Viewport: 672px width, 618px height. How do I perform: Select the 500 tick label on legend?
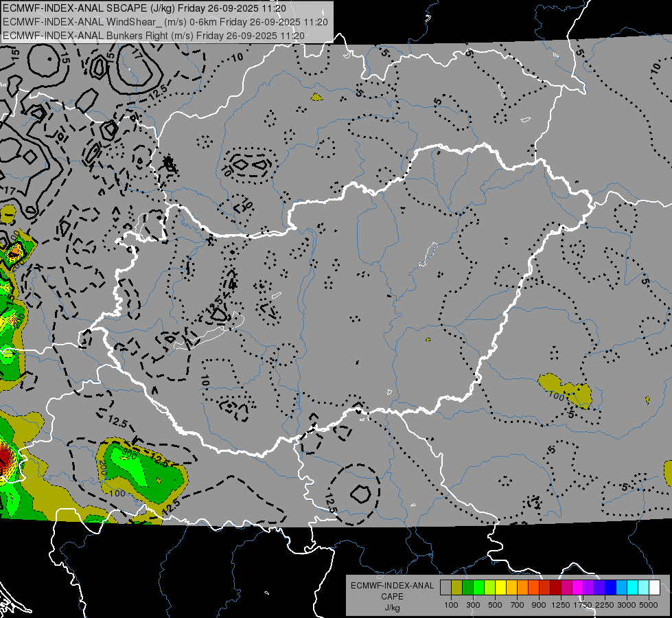coord(495,605)
